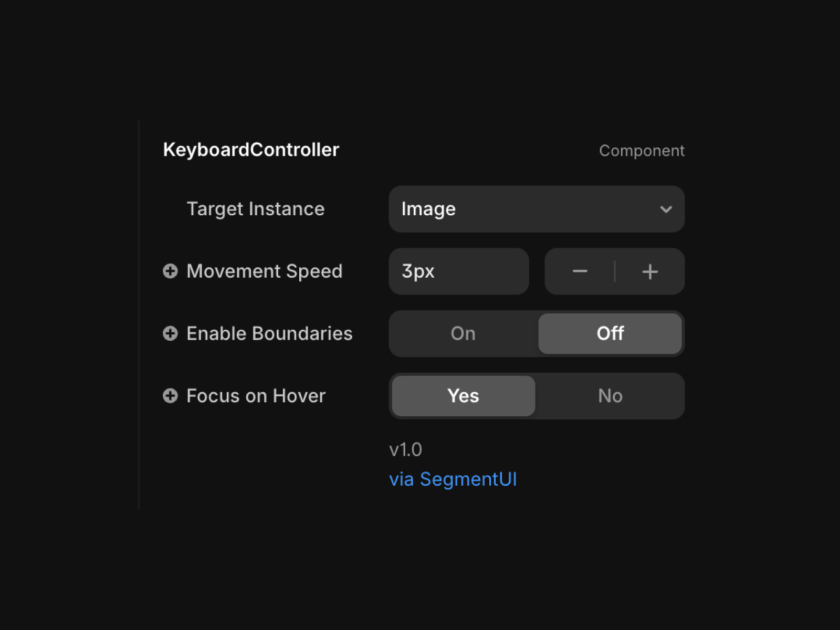Click the Focus on Hover label text
The image size is (840, 630).
click(256, 396)
